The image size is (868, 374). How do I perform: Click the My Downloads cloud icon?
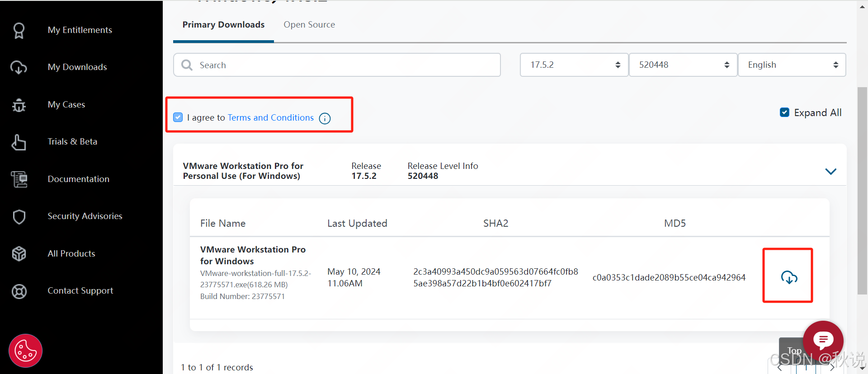click(x=19, y=67)
